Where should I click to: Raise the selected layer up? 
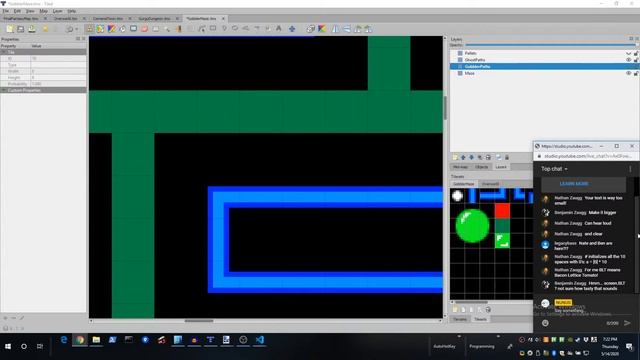[x=463, y=158]
